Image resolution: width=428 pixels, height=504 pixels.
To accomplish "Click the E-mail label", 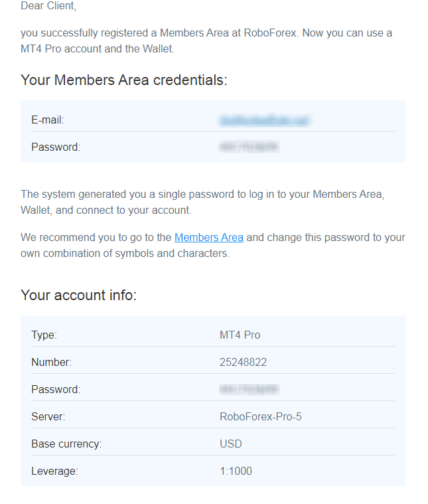I will click(48, 120).
